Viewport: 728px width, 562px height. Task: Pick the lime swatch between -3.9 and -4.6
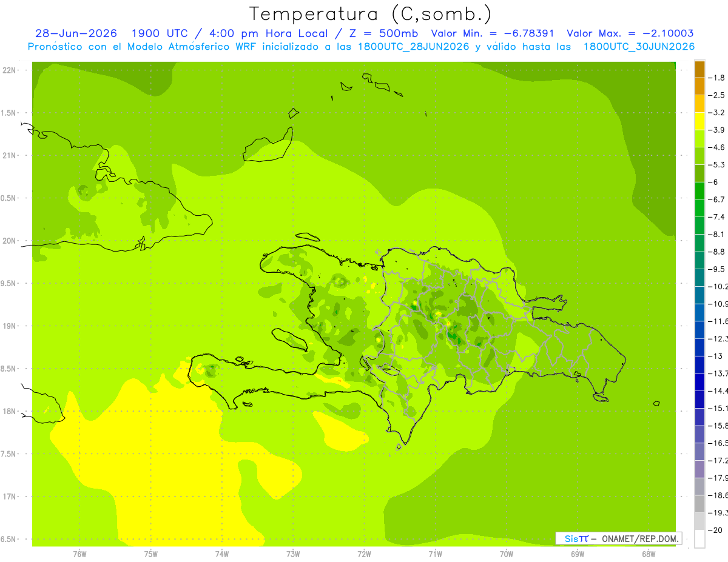tap(699, 139)
